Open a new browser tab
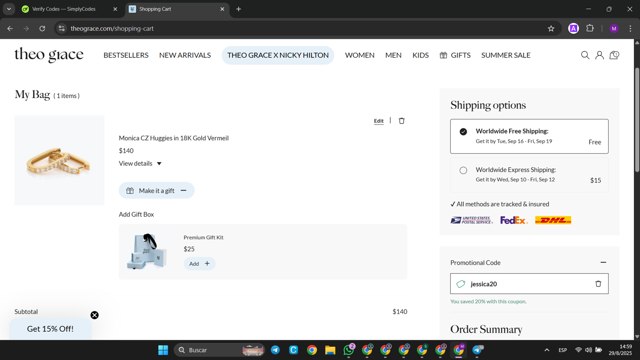 coord(238,9)
